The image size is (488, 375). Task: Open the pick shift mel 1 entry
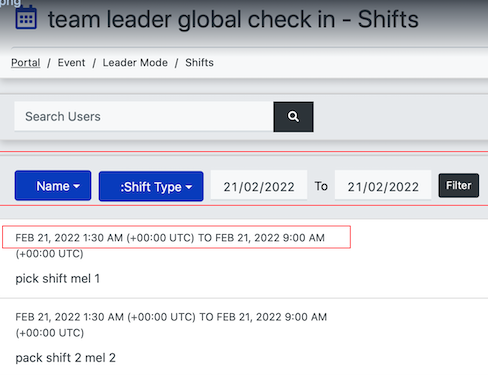pyautogui.click(x=58, y=279)
